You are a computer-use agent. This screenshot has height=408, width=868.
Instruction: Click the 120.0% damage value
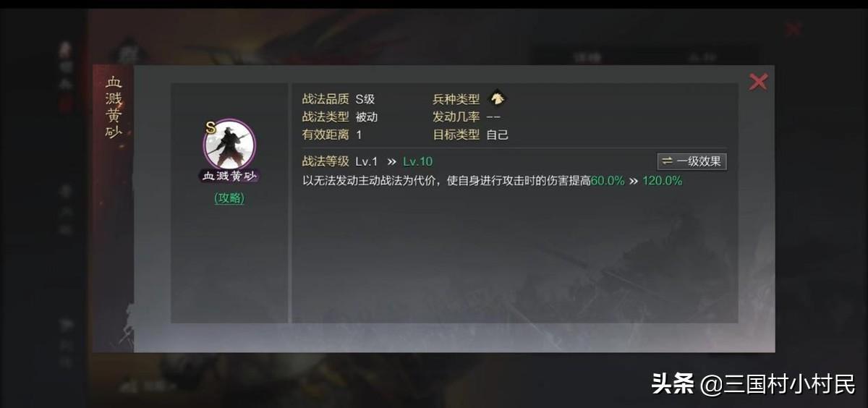coord(663,181)
